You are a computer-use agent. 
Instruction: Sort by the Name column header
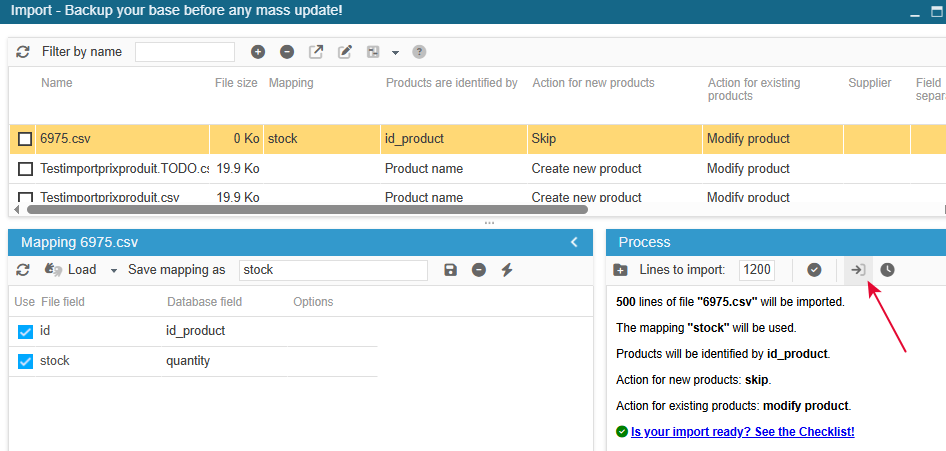(x=57, y=83)
